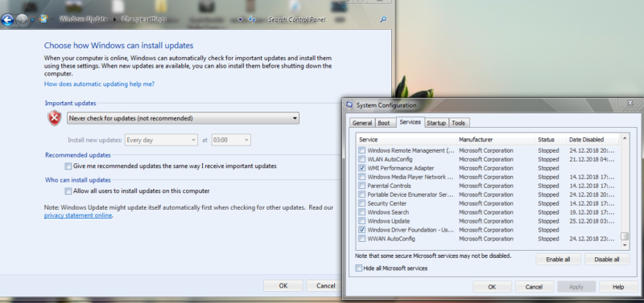Sort by the Date Disabled column header
The width and height of the screenshot is (644, 303).
592,139
